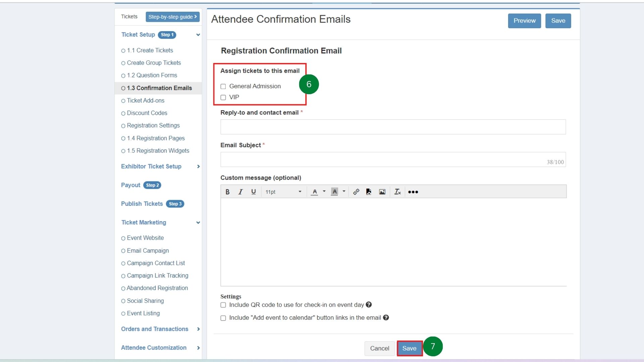644x362 pixels.
Task: Apply underline formatting to message text
Action: pyautogui.click(x=253, y=191)
